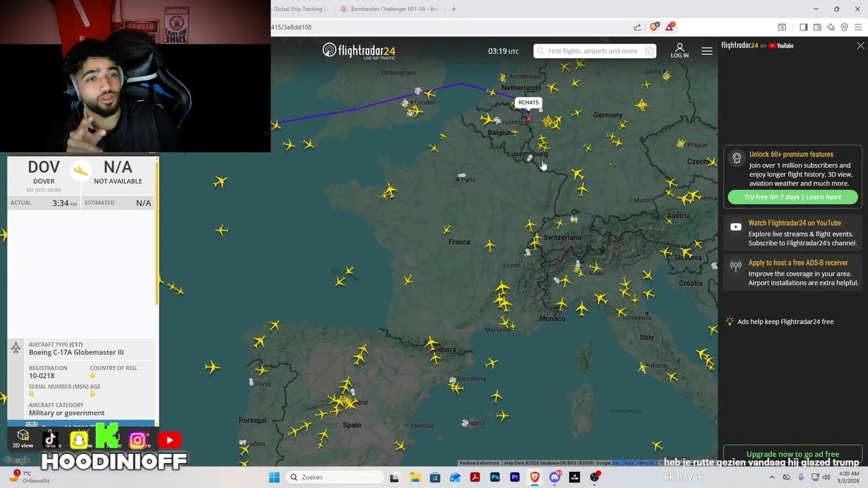
Task: Open a new browser tab
Action: coord(454,9)
